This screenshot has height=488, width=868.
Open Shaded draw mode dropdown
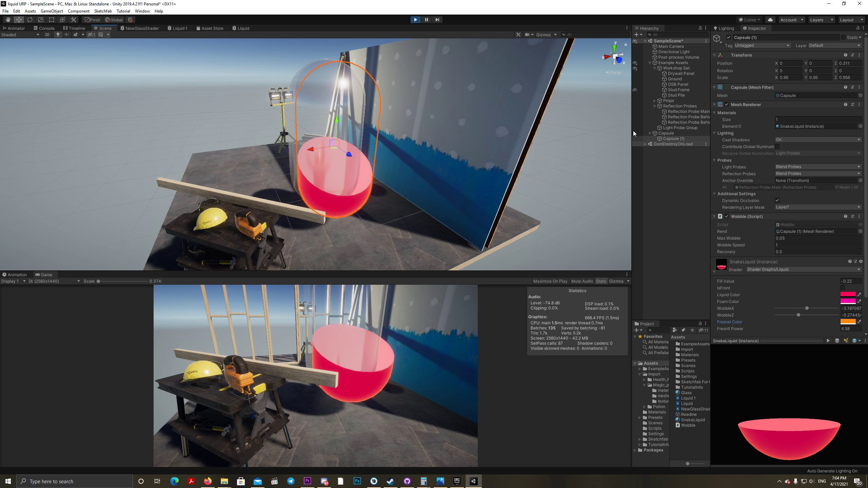(x=20, y=35)
